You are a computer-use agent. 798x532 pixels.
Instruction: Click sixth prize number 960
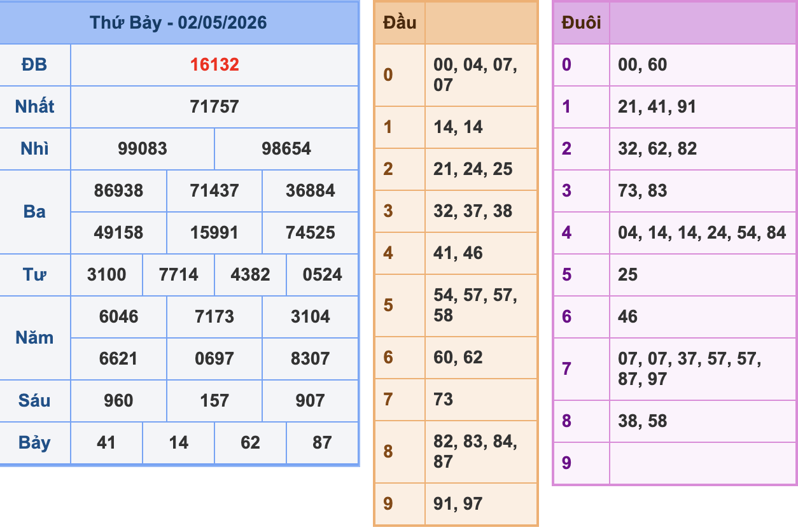pos(118,401)
